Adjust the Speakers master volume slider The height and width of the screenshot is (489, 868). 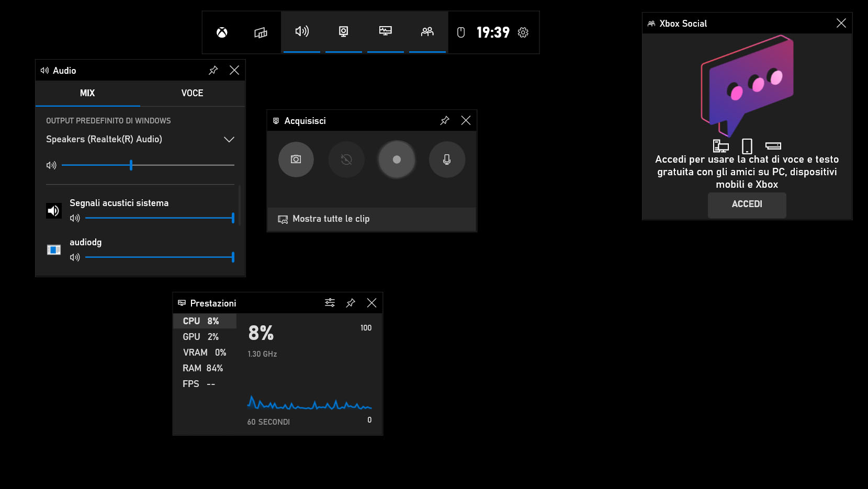tap(148, 165)
